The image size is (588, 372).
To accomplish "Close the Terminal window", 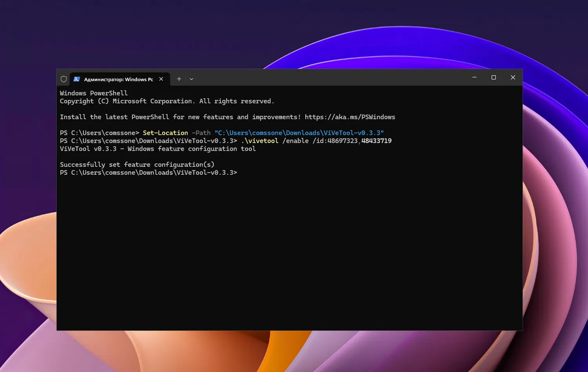I will point(513,78).
